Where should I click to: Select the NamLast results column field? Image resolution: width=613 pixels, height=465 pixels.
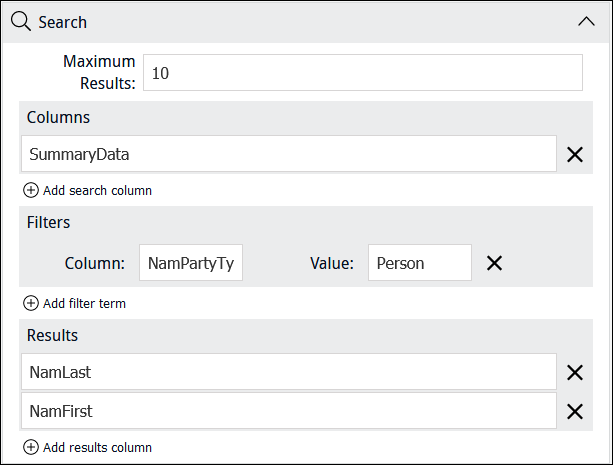coord(289,372)
